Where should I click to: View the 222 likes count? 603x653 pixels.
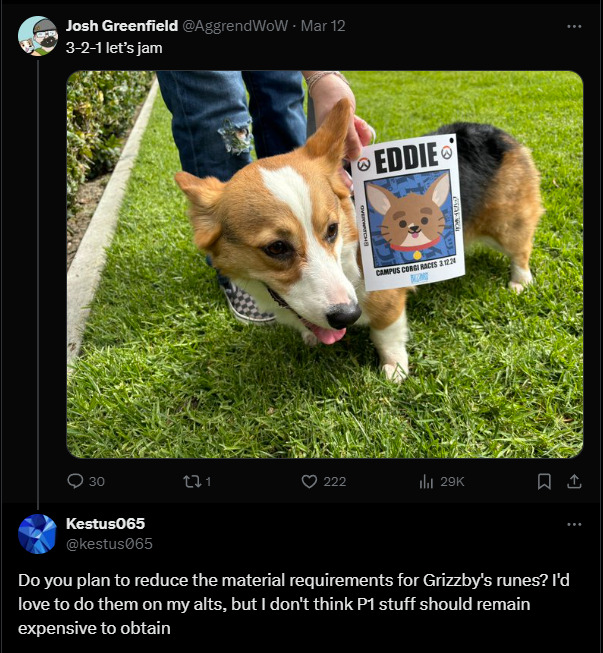tap(334, 482)
